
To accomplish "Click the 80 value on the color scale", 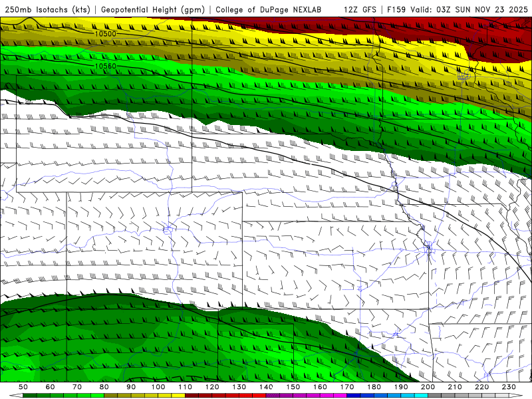I will pyautogui.click(x=104, y=387).
